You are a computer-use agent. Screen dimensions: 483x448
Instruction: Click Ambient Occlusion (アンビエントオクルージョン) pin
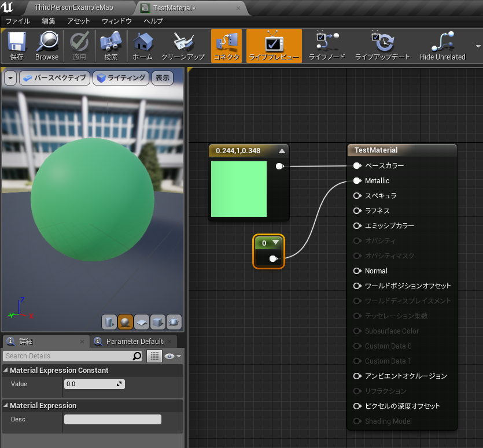[x=357, y=376]
